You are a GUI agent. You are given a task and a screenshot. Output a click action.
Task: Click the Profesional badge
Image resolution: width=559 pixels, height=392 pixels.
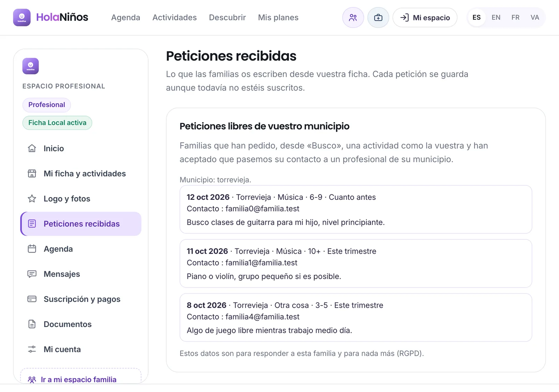click(x=46, y=105)
